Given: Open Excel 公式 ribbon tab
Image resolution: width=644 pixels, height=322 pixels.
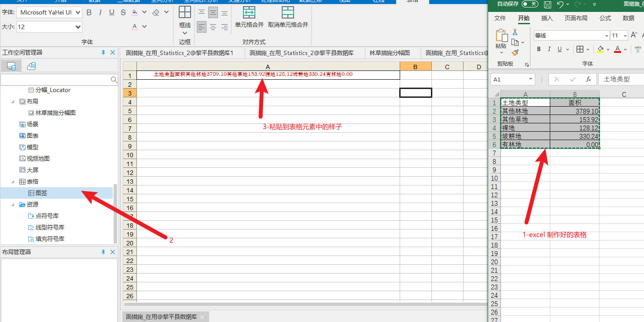Looking at the screenshot, I should pos(605,18).
